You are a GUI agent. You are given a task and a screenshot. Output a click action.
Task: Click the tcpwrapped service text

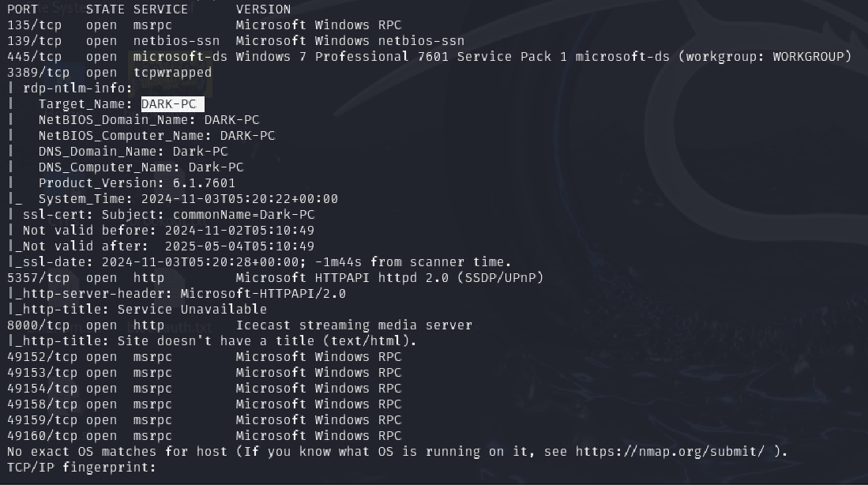tap(172, 73)
